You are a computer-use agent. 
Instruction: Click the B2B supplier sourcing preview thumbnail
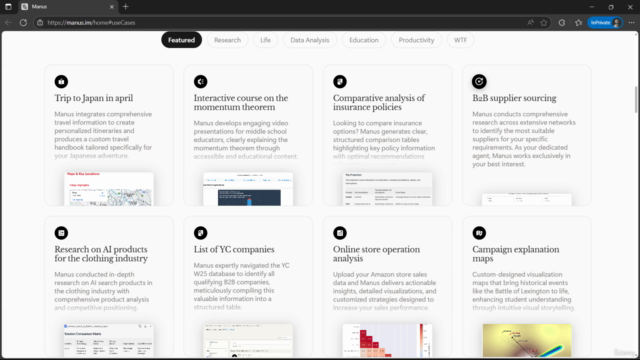coord(527,199)
